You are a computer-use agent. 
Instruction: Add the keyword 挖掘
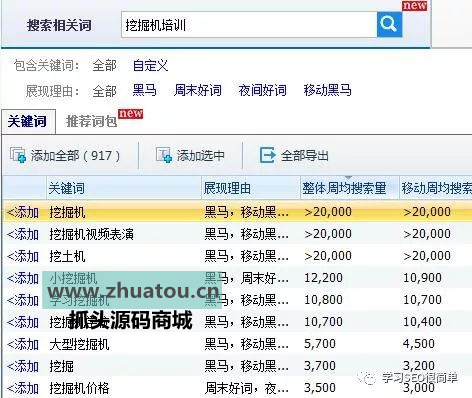23,366
